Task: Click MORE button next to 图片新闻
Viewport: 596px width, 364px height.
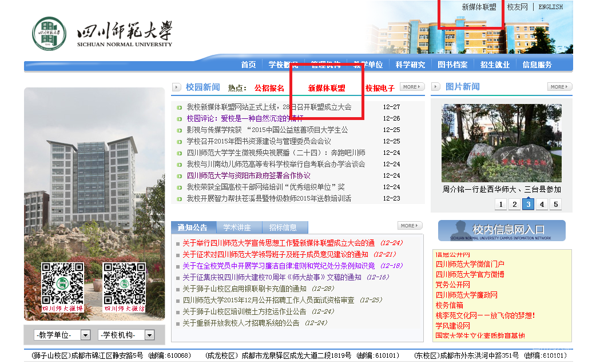Action: (559, 86)
